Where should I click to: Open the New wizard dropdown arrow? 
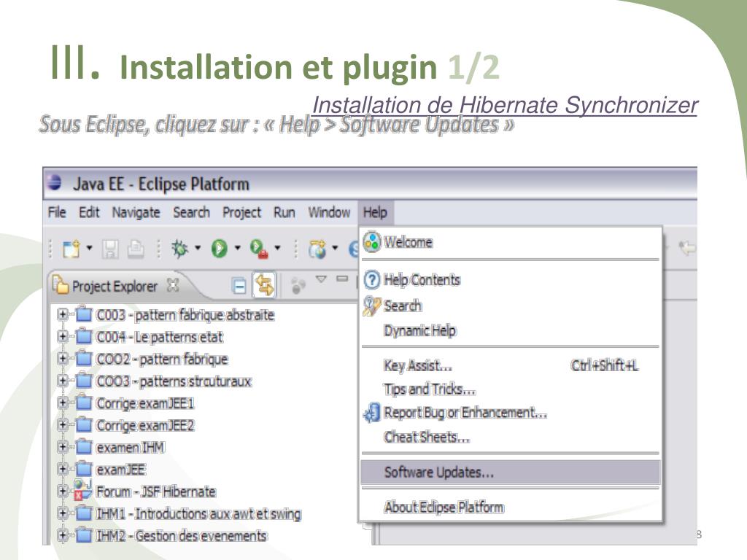89,248
